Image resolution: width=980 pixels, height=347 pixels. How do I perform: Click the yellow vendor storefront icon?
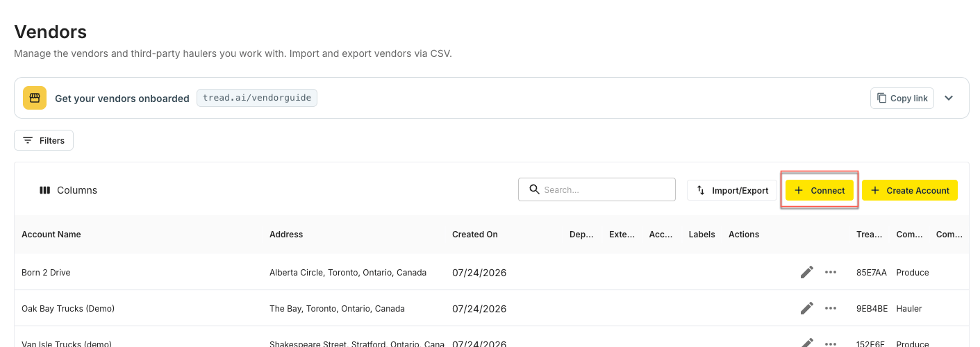click(35, 98)
